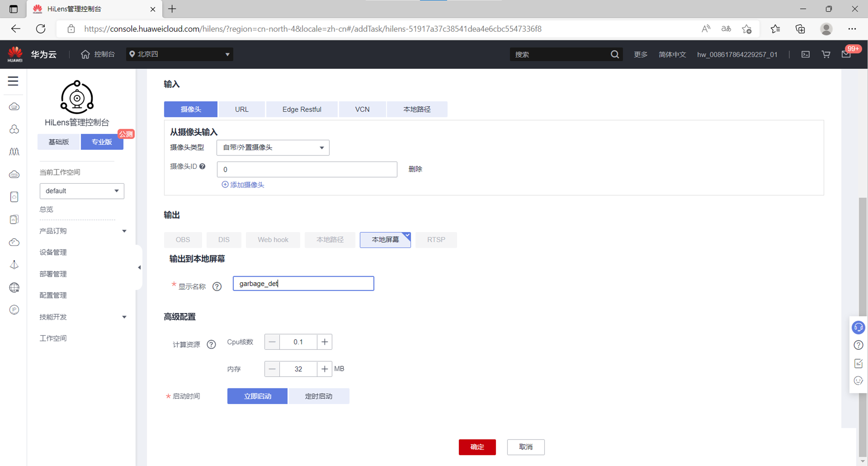Click the 添加摄像头 link

243,185
